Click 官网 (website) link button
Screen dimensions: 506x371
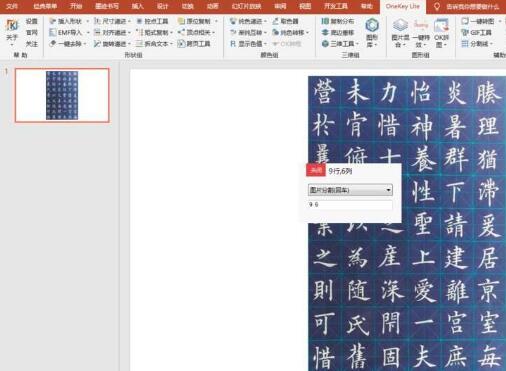coord(32,32)
